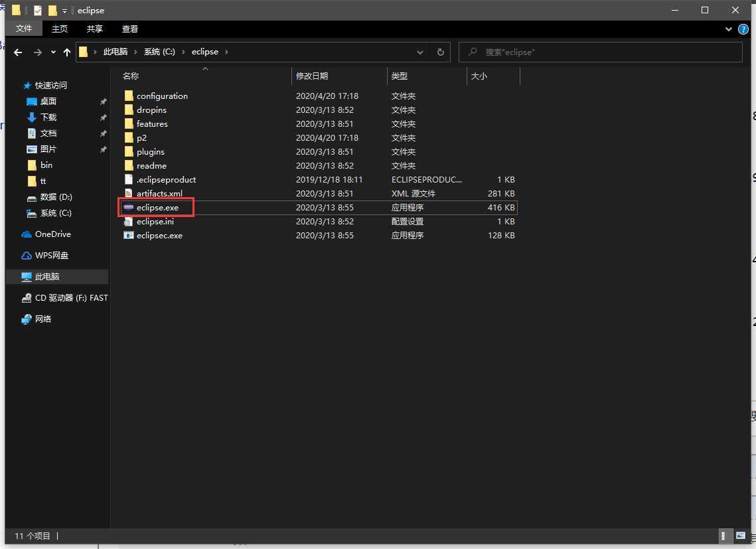Select the readme folder icon
This screenshot has height=549, width=756.
click(128, 165)
